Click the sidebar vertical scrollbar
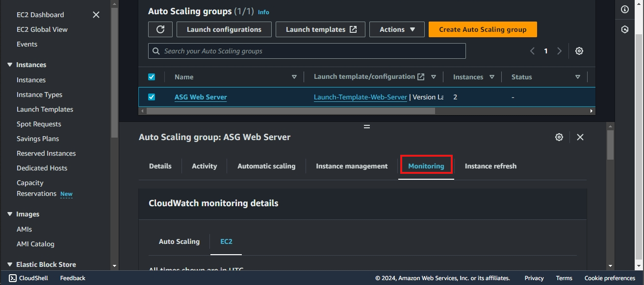 click(114, 72)
